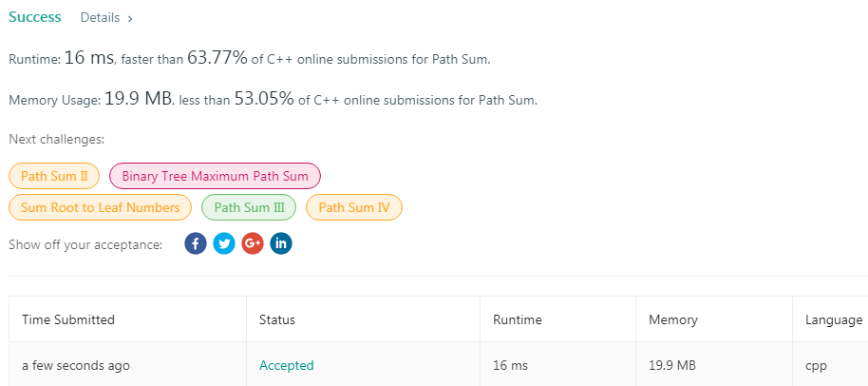
Task: Click the Twitter share icon
Action: 223,244
